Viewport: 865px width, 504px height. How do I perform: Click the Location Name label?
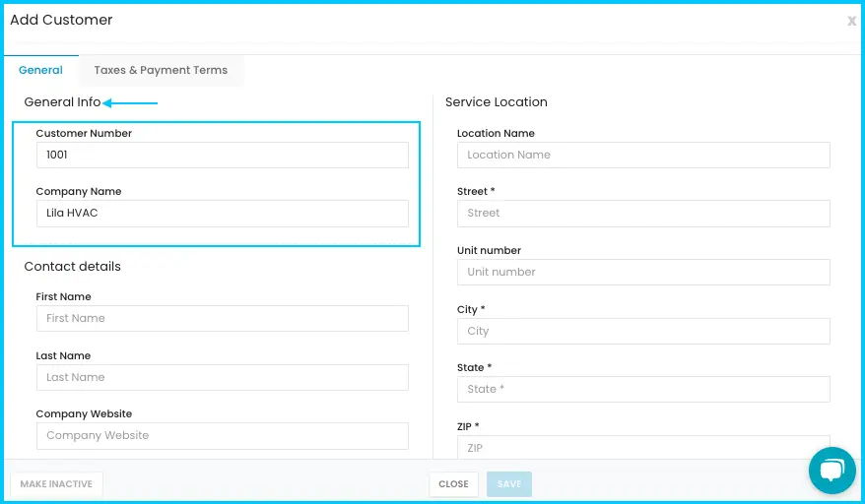tap(496, 134)
